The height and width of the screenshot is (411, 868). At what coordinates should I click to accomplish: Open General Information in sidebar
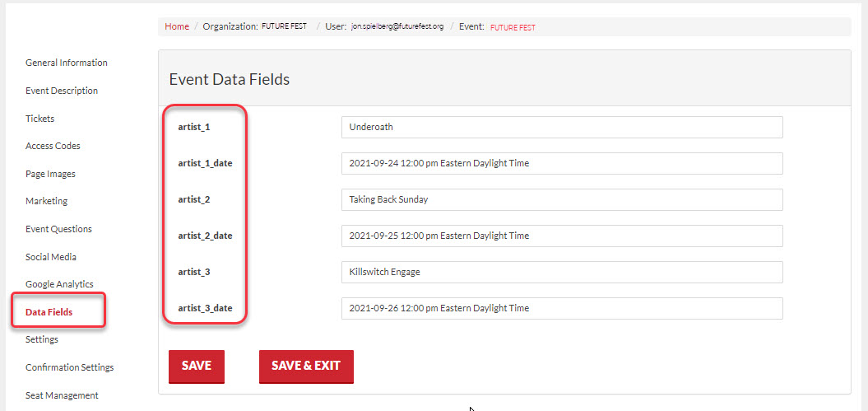[x=67, y=63]
